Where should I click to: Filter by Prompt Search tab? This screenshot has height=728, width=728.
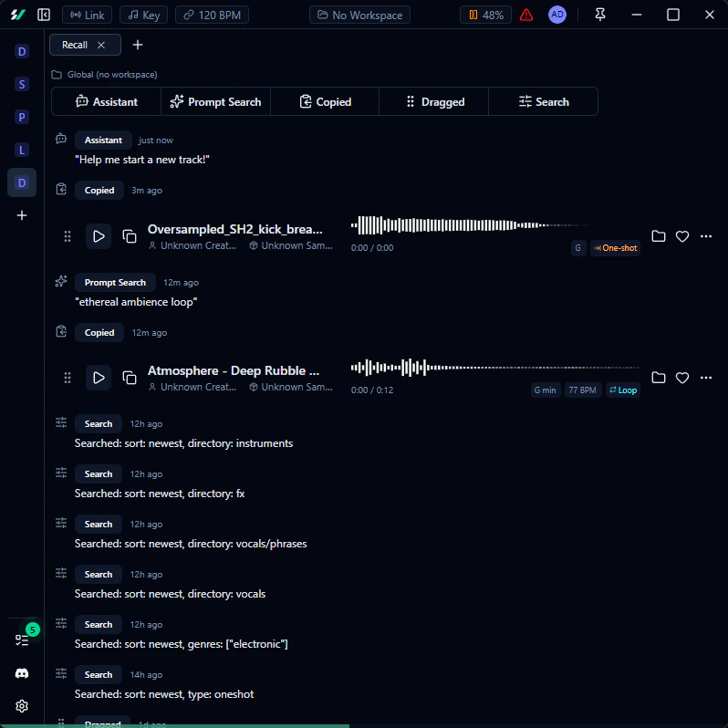(215, 101)
